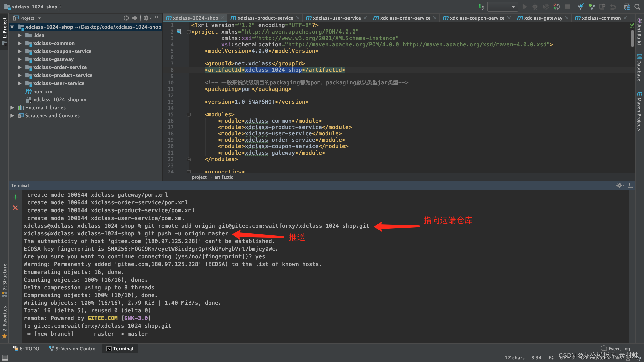This screenshot has width=644, height=362.
Task: Expand Scratches and Consoles node
Action: [12, 116]
